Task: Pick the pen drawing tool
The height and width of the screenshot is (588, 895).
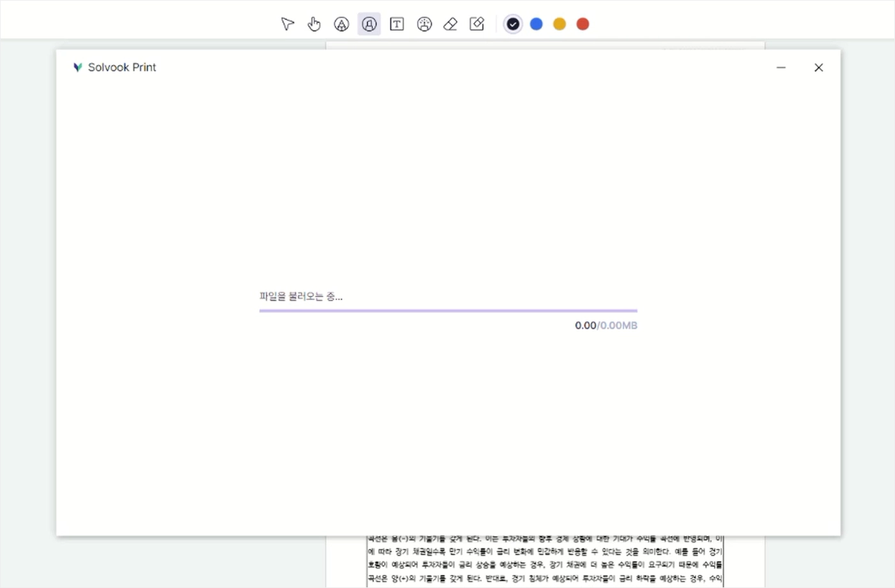Action: 341,24
